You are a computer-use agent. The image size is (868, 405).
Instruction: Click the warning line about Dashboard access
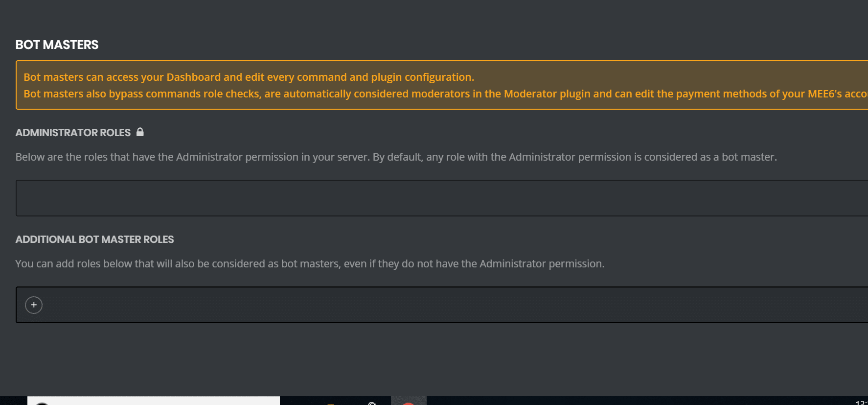[x=249, y=77]
